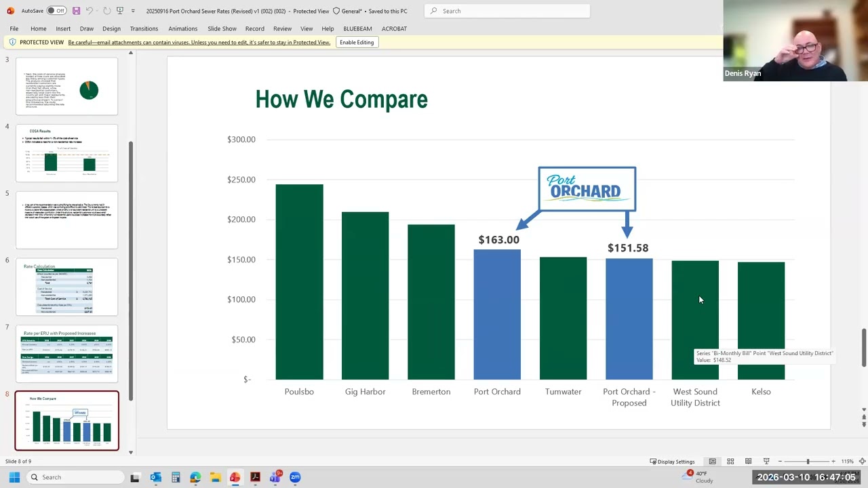Image resolution: width=868 pixels, height=488 pixels.
Task: Select slide 5 thumbnail
Action: pos(66,220)
